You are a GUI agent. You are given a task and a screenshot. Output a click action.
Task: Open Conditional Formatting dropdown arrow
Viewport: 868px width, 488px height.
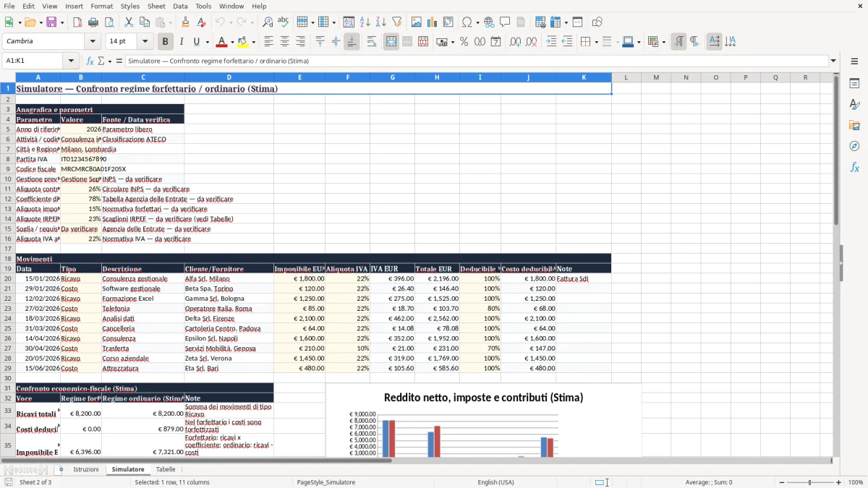[x=663, y=42]
